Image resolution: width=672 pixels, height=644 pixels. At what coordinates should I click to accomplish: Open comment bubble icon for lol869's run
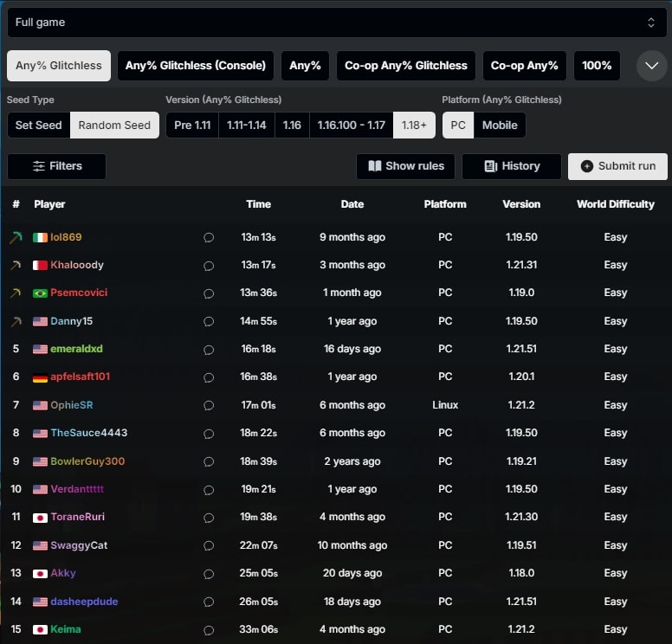point(209,237)
